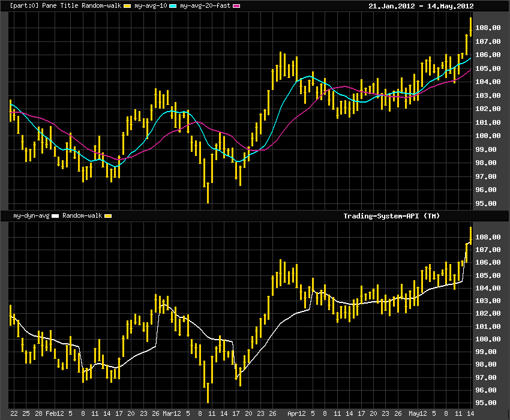The width and height of the screenshot is (510, 420).
Task: Click the 97.00 price label in the lower pane
Action: point(486,377)
